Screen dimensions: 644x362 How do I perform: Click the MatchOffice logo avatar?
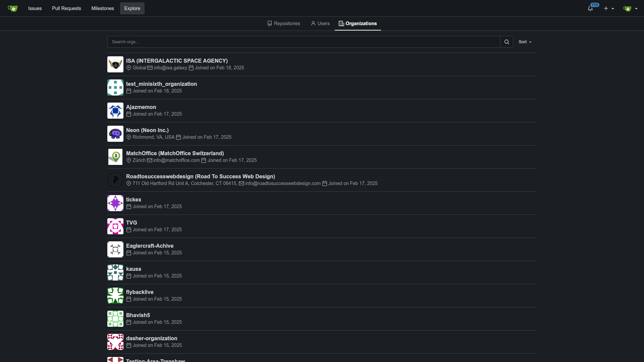pyautogui.click(x=115, y=157)
